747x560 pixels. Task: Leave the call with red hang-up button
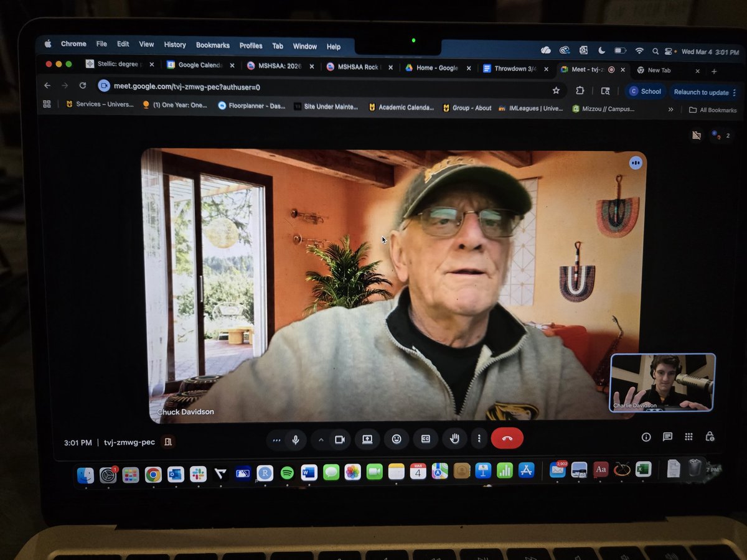507,438
